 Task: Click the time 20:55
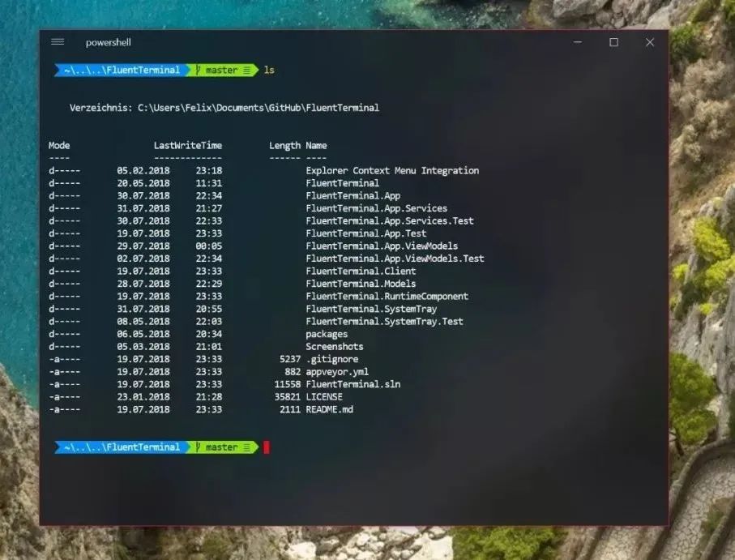click(209, 309)
